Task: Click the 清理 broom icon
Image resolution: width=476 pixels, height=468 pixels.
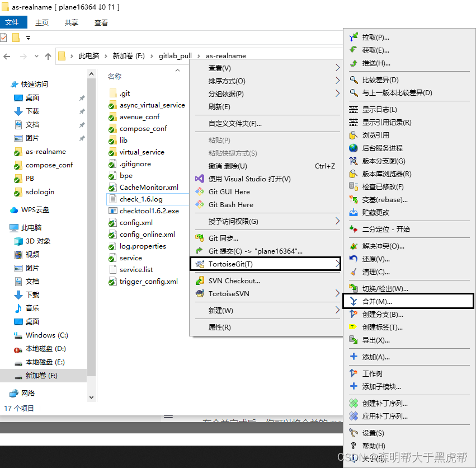Action: tap(354, 272)
